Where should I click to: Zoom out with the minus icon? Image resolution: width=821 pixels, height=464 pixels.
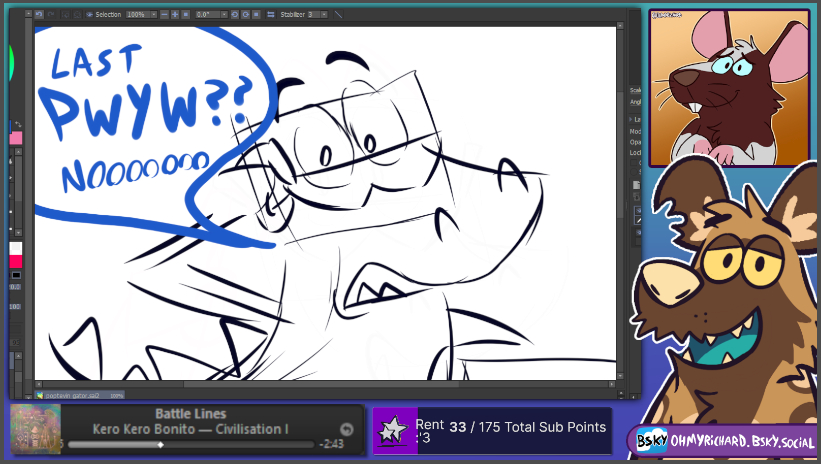(x=166, y=15)
